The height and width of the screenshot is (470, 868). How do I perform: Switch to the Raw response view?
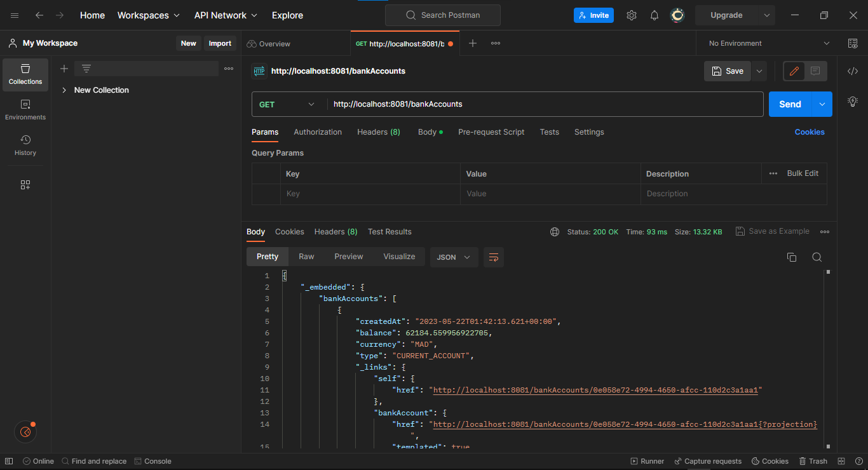pyautogui.click(x=306, y=256)
